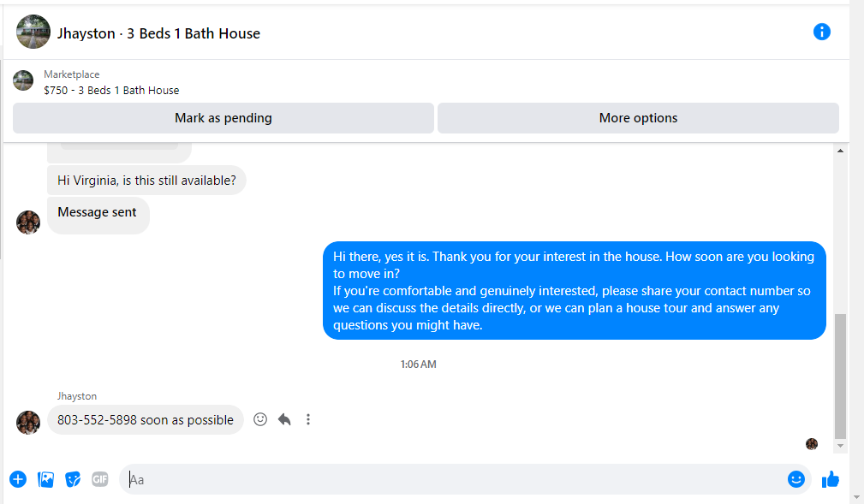React to Jhayston's phone number message
This screenshot has width=864, height=504.
260,420
